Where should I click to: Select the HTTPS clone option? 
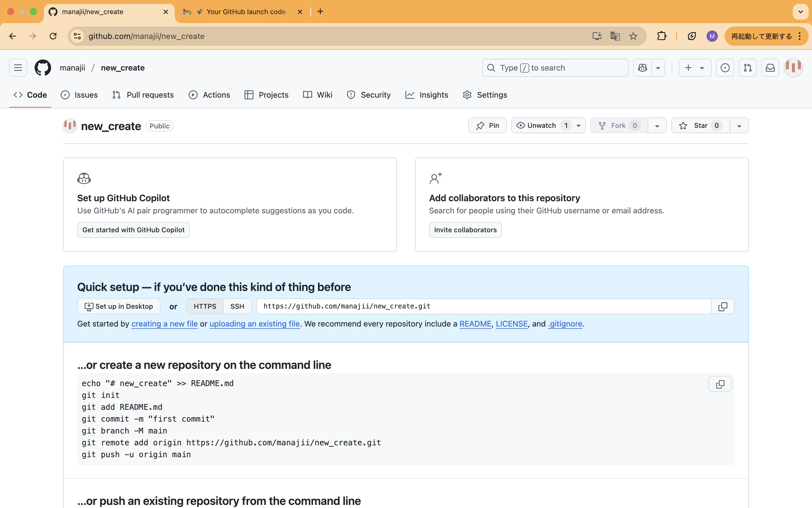coord(205,306)
